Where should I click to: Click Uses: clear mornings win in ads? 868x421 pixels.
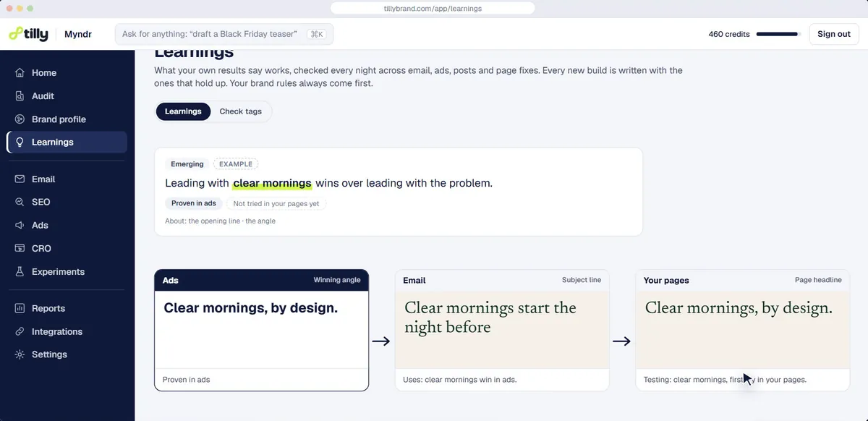460,380
